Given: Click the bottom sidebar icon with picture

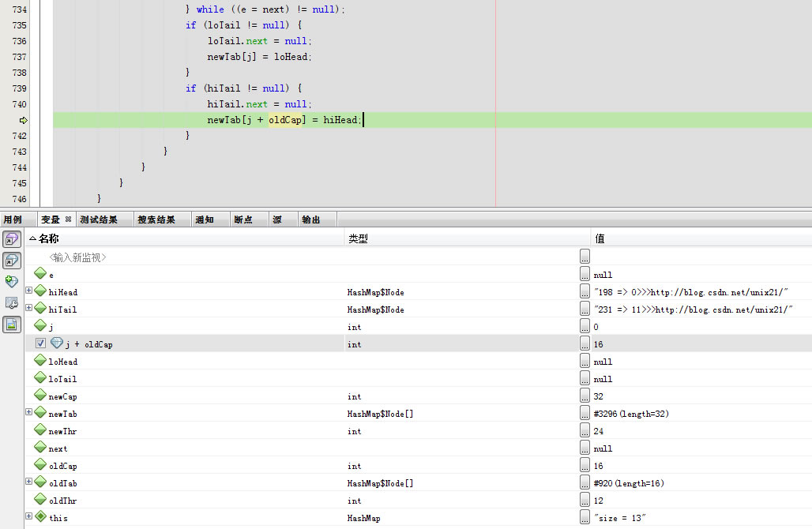Looking at the screenshot, I should click(12, 325).
